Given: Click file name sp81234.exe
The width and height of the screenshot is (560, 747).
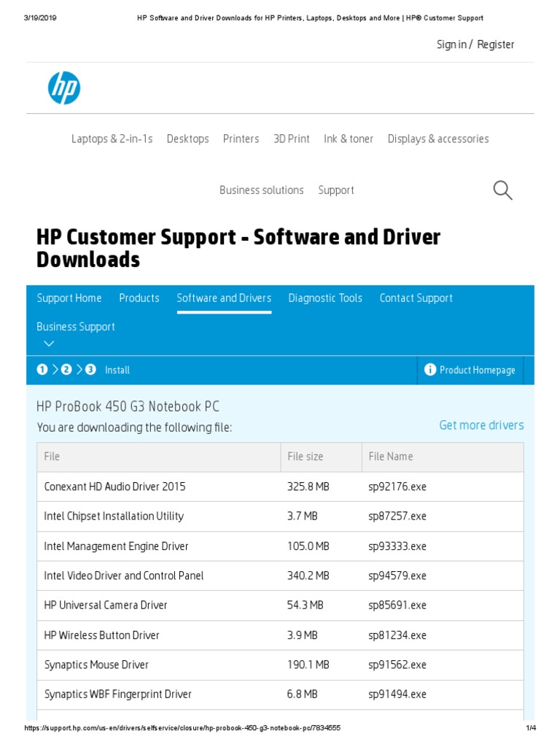Looking at the screenshot, I should pos(397,635).
